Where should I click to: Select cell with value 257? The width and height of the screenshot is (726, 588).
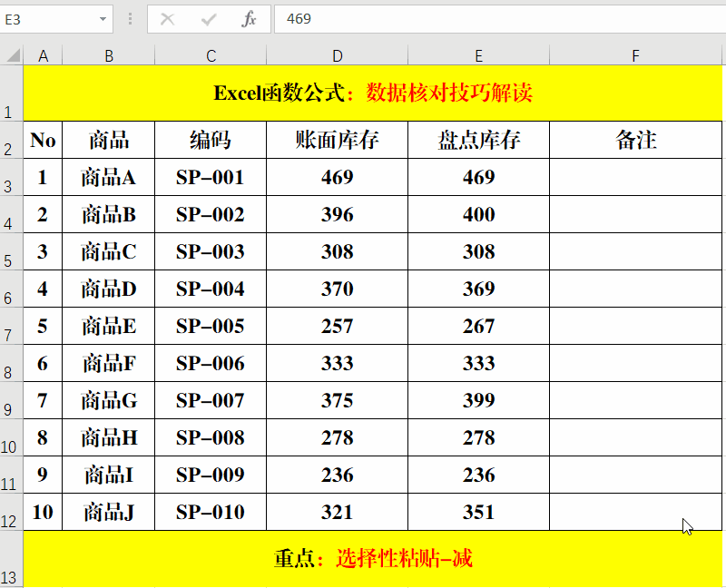coord(337,326)
